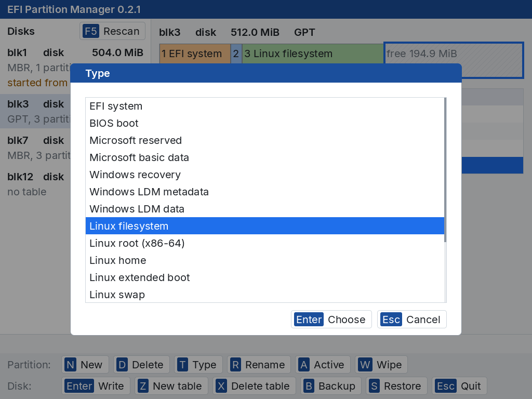Select Windows LDM metadata entry
The image size is (532, 399).
(x=264, y=192)
